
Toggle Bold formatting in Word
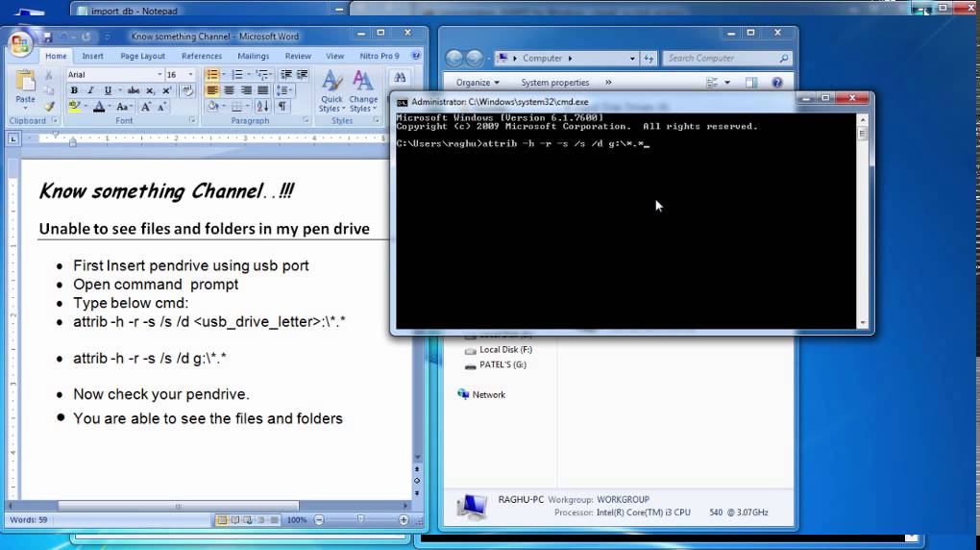tap(74, 90)
